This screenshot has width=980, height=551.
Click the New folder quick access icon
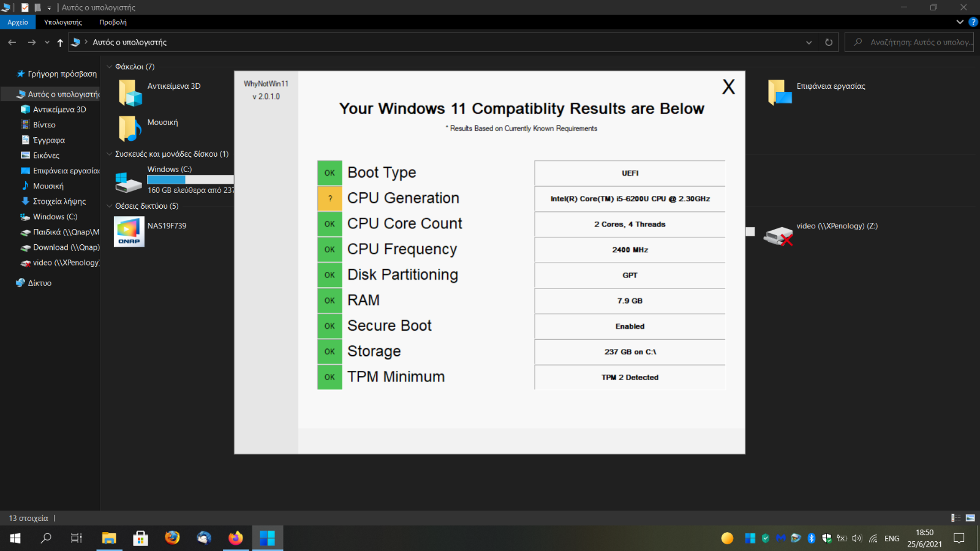(x=37, y=7)
